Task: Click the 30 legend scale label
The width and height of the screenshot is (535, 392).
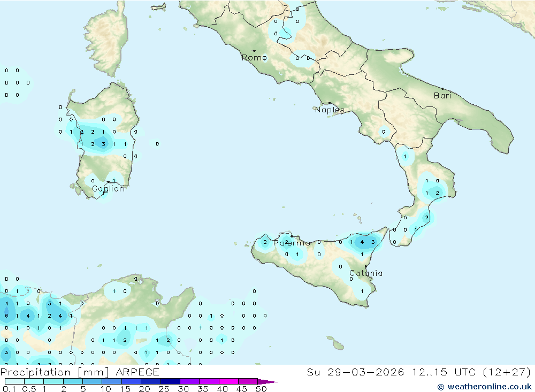Action: [184, 389]
